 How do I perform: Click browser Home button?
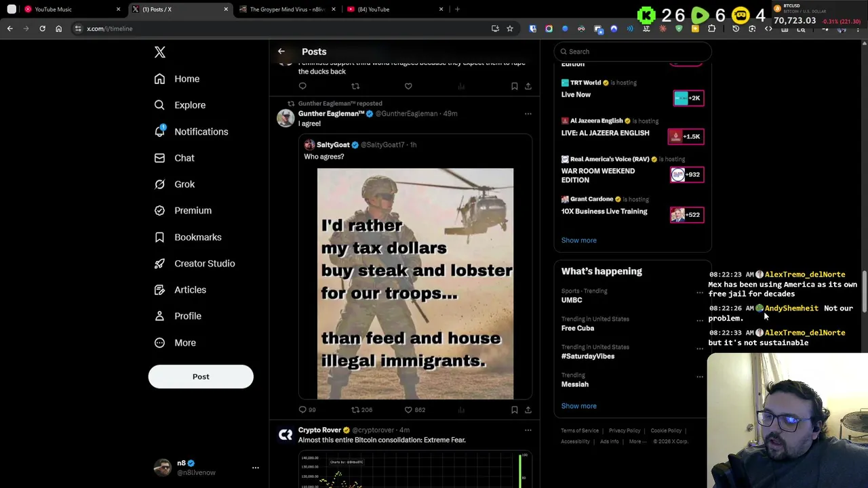(58, 28)
